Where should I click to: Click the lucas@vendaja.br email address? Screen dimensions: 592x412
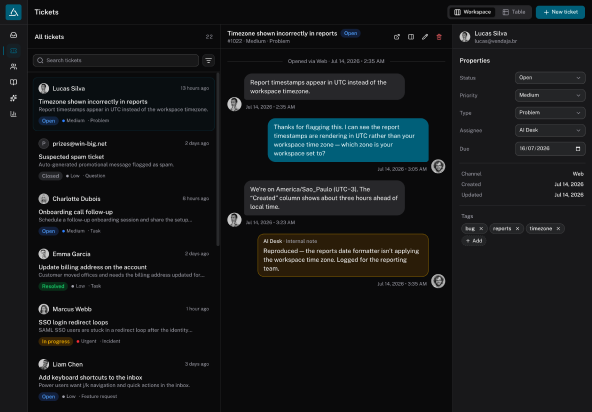495,41
